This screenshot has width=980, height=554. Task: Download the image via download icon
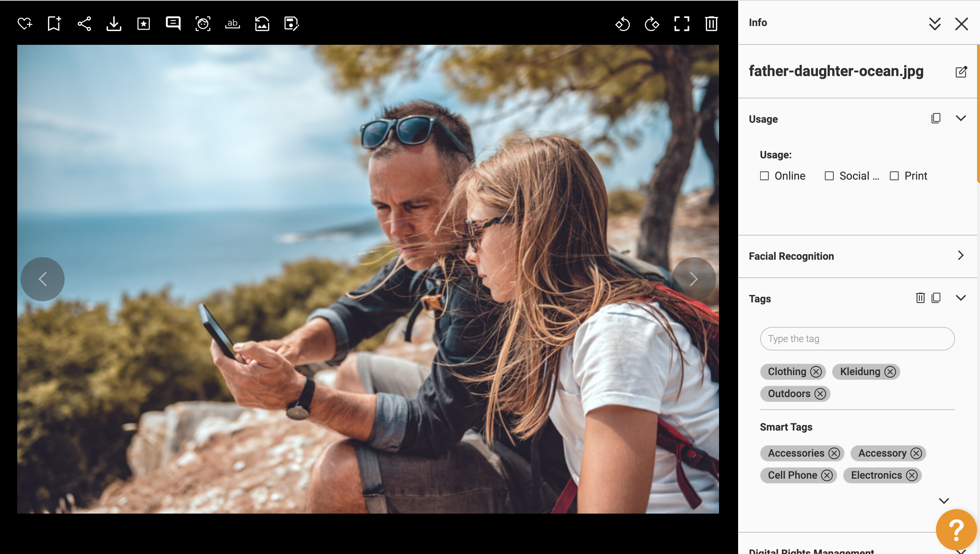114,24
